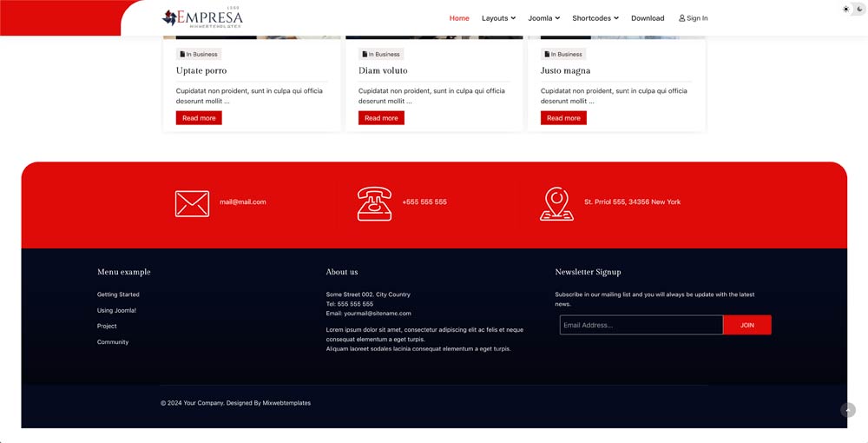
Task: Click the Empresa logo in the header
Action: coord(202,18)
